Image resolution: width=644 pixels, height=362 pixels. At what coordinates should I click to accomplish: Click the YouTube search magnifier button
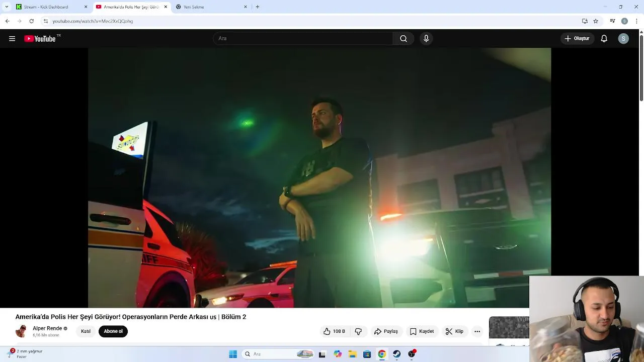pos(404,39)
